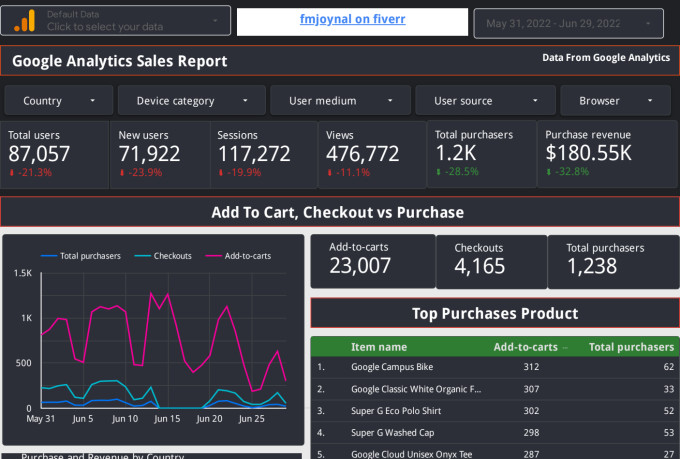Open the Default Data selector

click(135, 21)
